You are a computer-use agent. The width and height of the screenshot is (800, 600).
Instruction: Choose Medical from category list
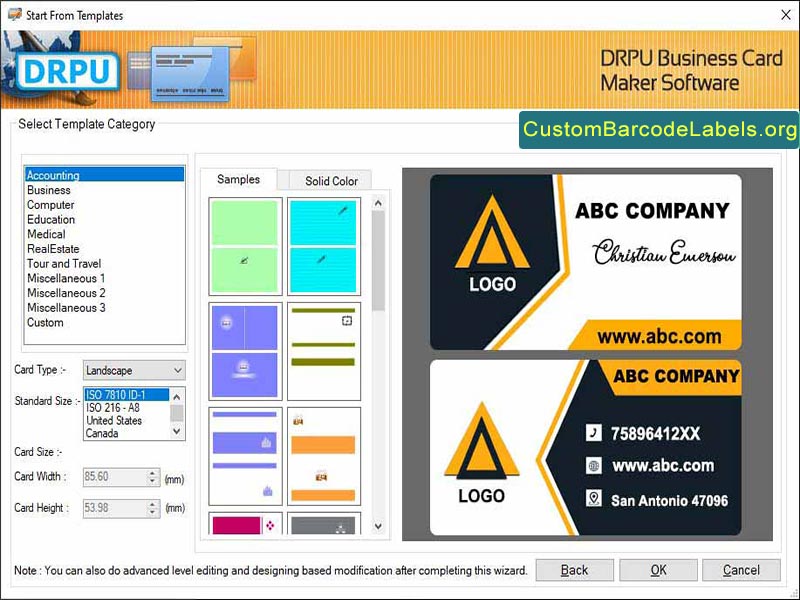click(x=46, y=234)
